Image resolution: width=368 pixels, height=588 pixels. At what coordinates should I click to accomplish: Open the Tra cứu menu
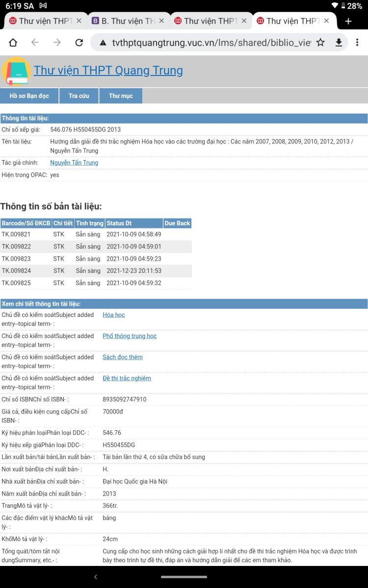coord(79,96)
